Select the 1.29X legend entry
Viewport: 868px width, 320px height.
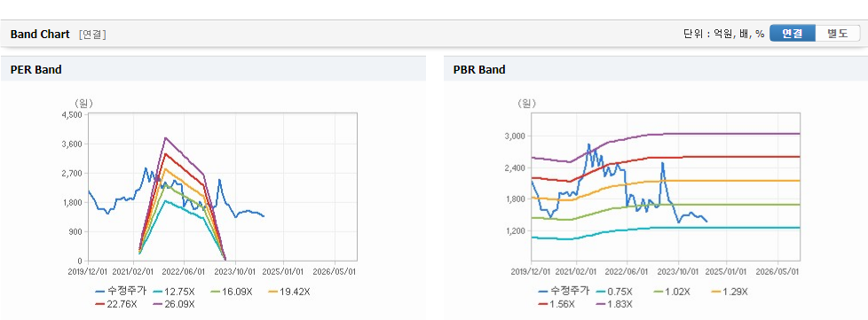point(729,292)
